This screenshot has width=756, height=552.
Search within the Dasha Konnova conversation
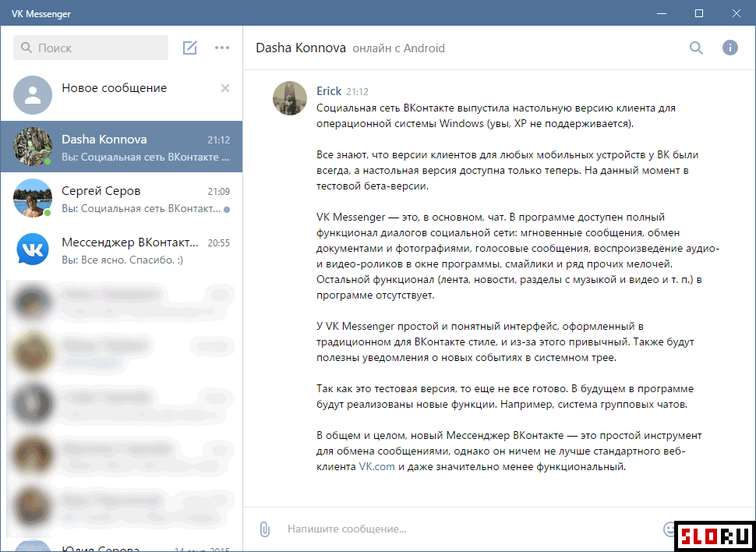[696, 48]
